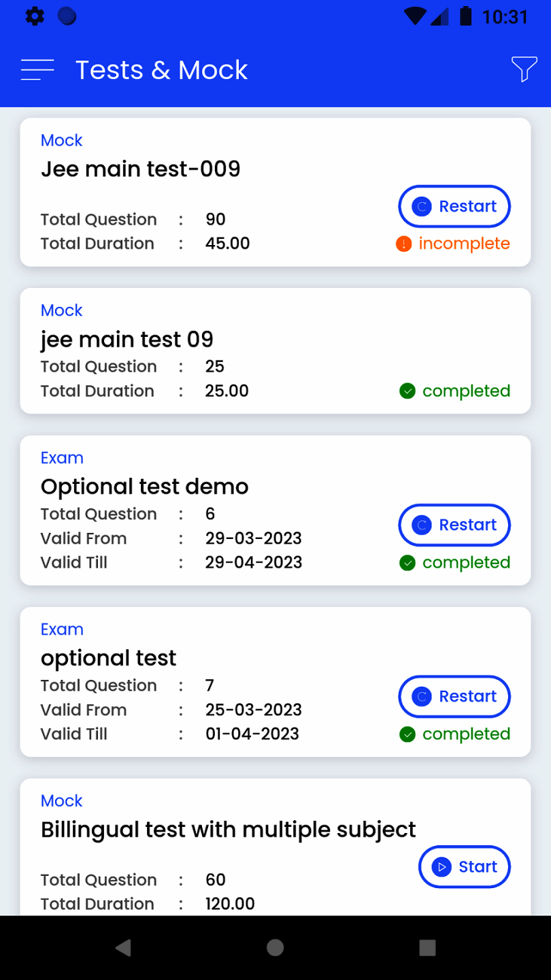Tap completed checkmark icon for Optional test demo

[x=407, y=563]
